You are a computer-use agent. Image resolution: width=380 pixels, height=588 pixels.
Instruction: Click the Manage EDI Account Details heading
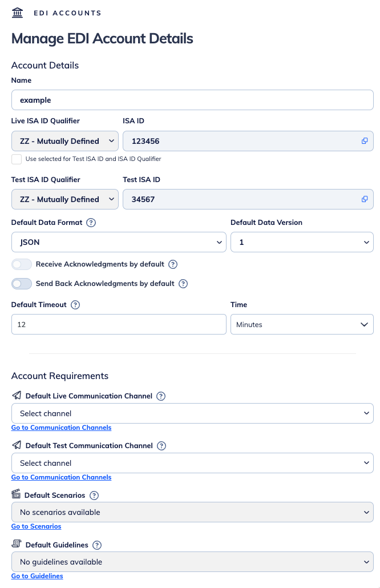coord(102,39)
